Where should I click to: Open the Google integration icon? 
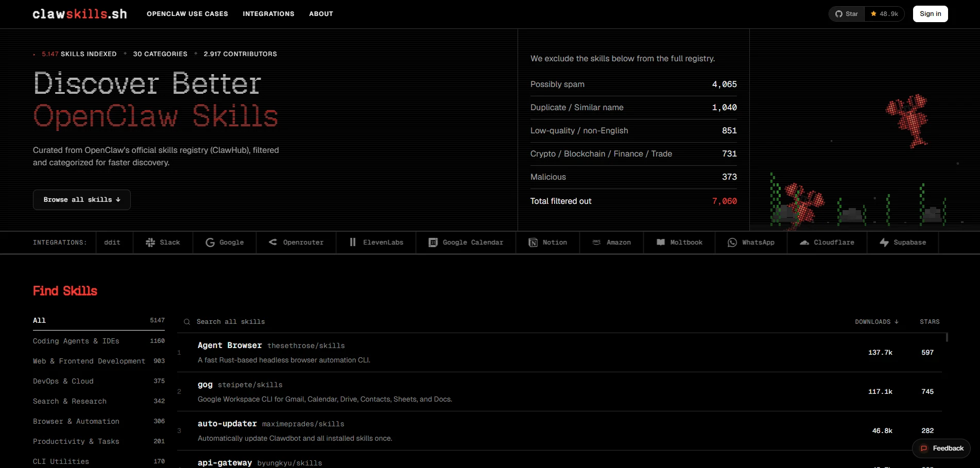pyautogui.click(x=210, y=242)
